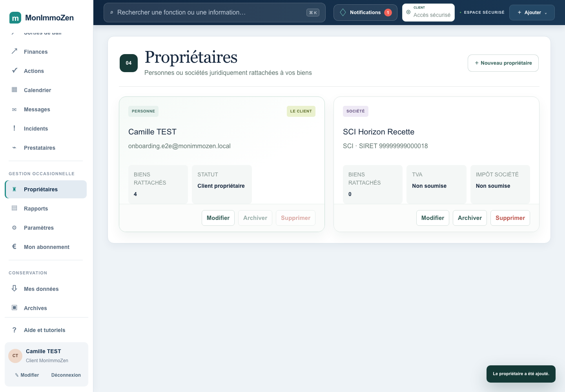565x392 pixels.
Task: Open the Ajouter dropdown menu
Action: point(532,13)
